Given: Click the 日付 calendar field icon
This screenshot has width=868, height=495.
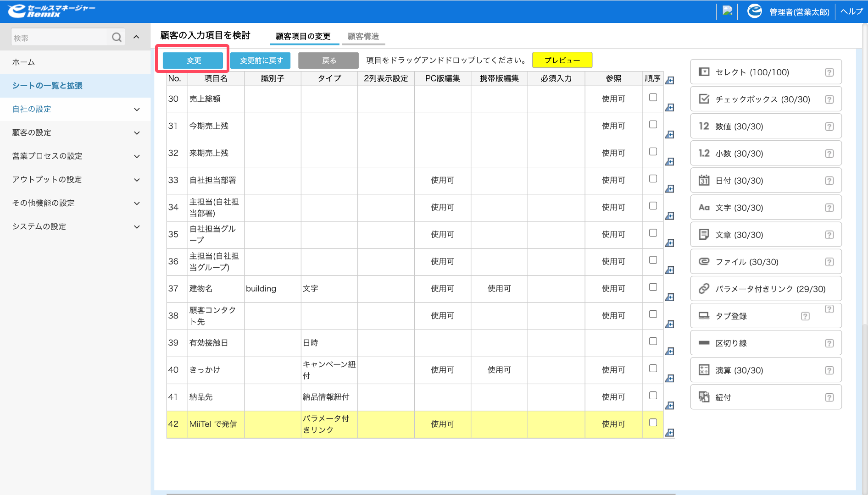Looking at the screenshot, I should [704, 180].
